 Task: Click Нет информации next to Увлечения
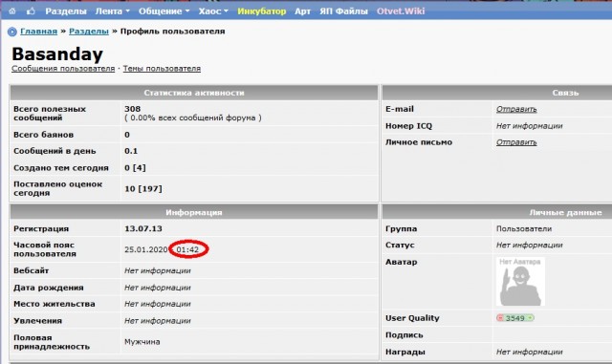[158, 321]
